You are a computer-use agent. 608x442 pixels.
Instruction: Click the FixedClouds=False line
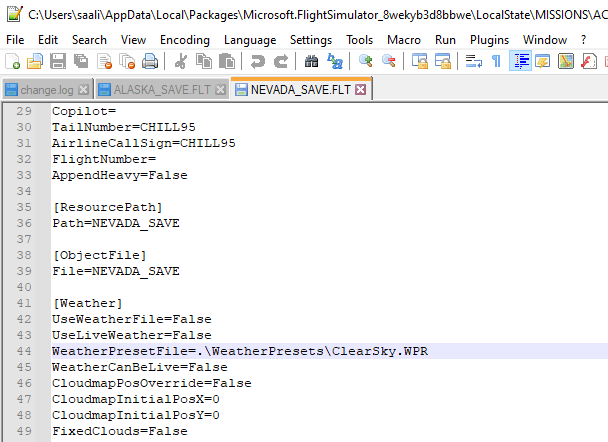(120, 431)
